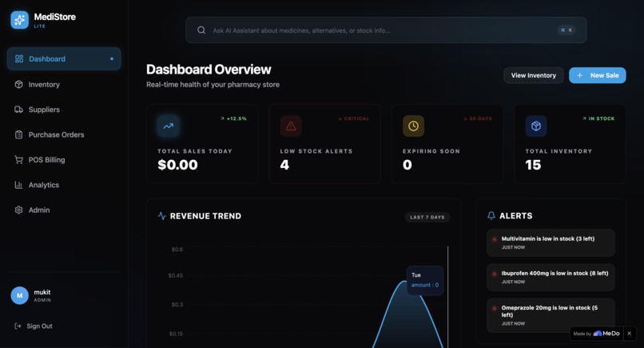Open the Inventory section in sidebar
The width and height of the screenshot is (644, 348).
tap(64, 84)
